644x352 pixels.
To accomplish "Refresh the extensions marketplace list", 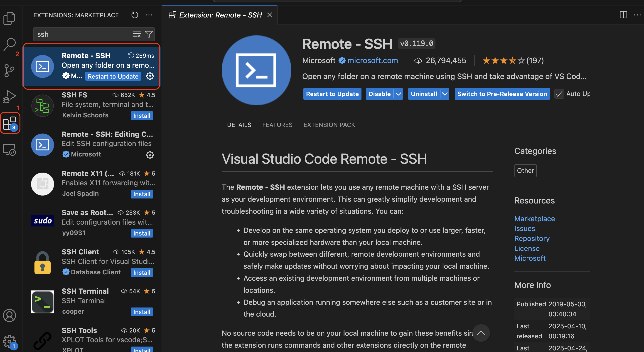I will tap(135, 15).
